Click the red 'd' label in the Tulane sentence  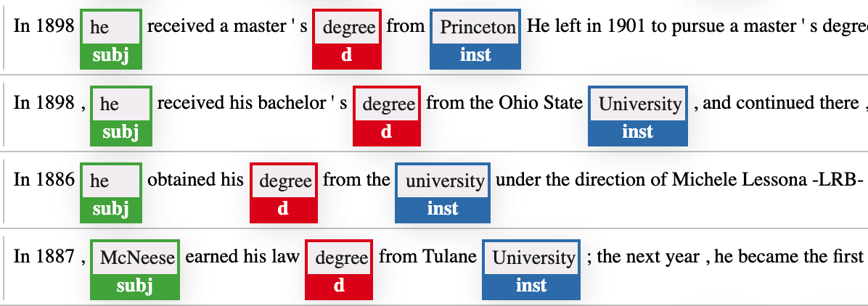[x=339, y=286]
